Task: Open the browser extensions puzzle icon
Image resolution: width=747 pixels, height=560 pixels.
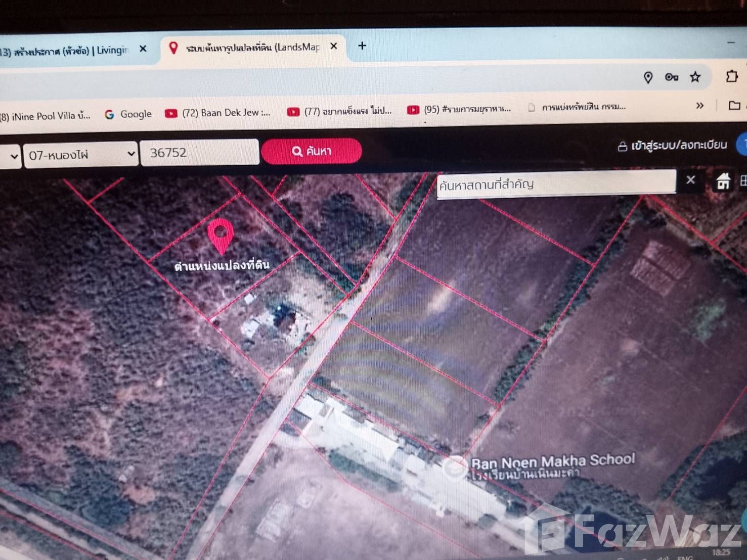Action: pos(731,76)
